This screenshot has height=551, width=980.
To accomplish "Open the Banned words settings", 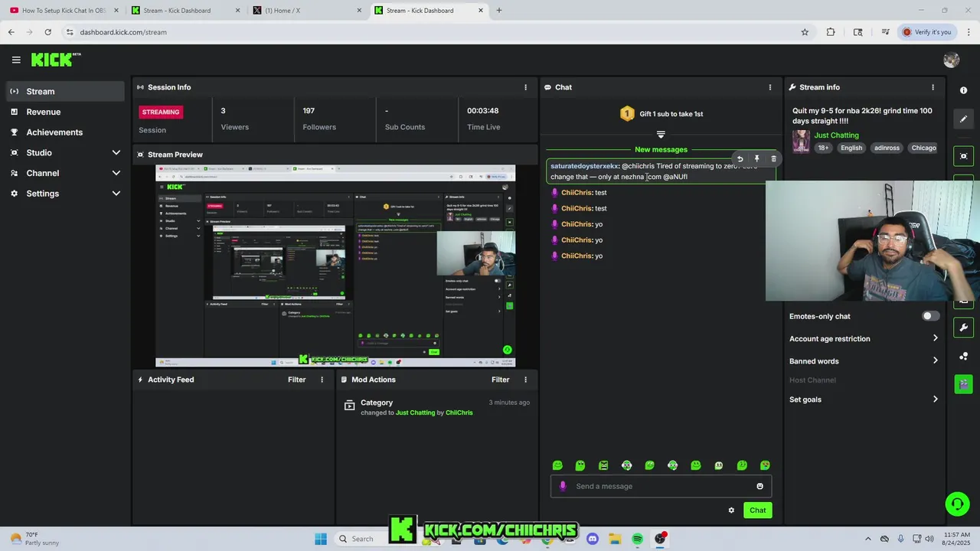I will pos(864,361).
